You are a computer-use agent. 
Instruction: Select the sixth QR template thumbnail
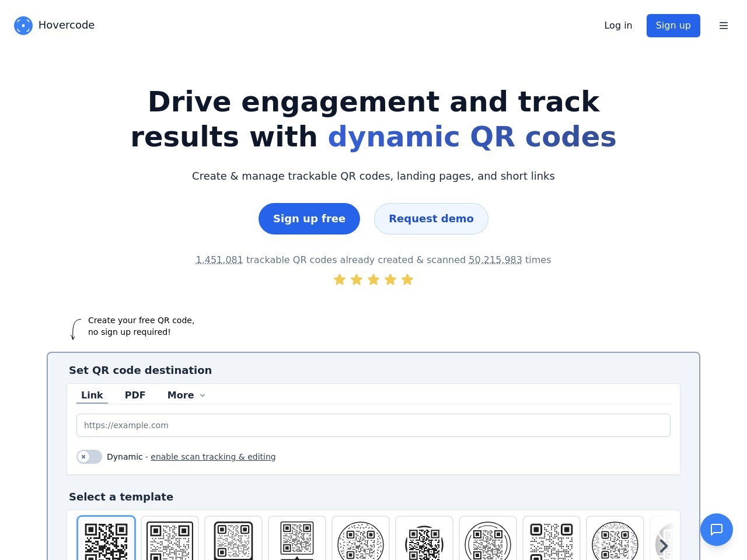424,539
